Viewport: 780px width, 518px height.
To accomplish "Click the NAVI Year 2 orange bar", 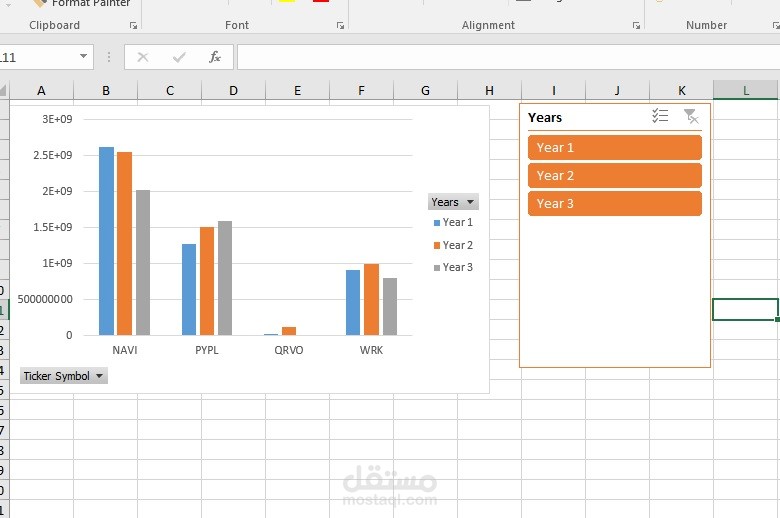I will (124, 243).
